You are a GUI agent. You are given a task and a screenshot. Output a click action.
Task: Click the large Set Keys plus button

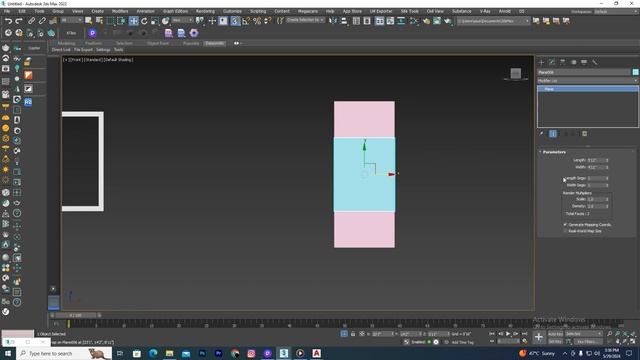[x=539, y=337]
